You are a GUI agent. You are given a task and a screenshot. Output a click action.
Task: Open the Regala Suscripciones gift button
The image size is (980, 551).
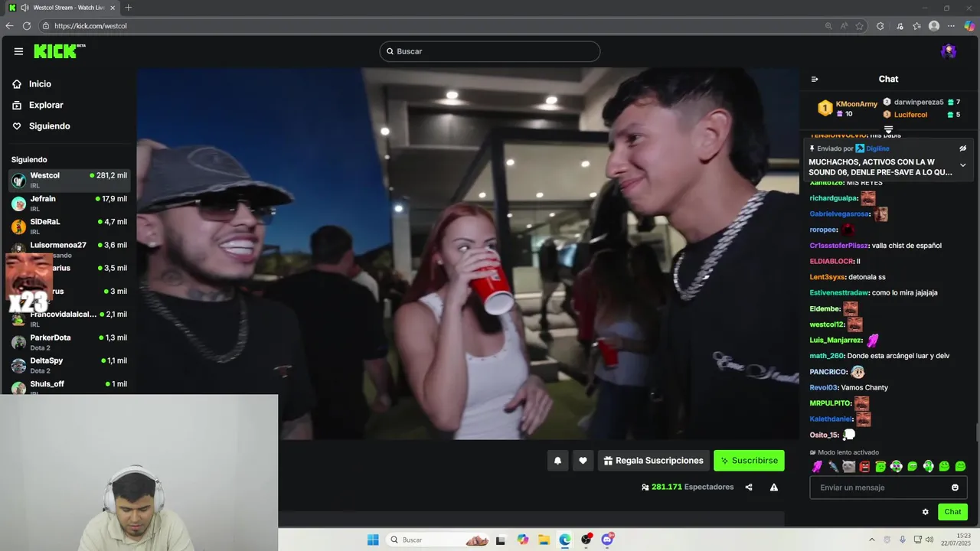click(x=653, y=461)
